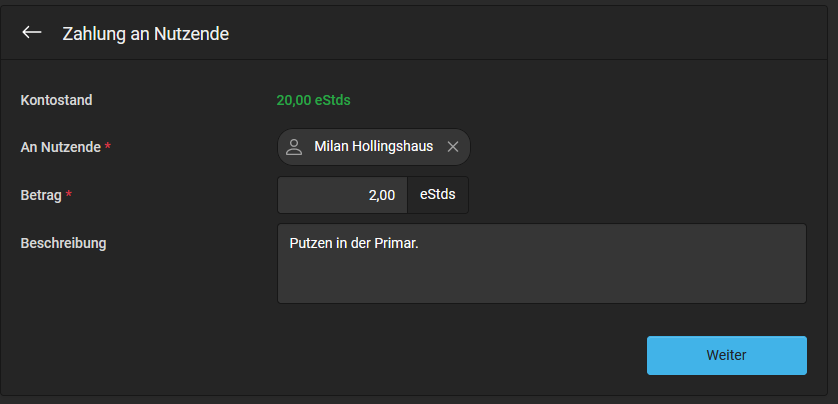Remove Milan Hollingshaus with the X icon
The image size is (838, 404).
(453, 147)
